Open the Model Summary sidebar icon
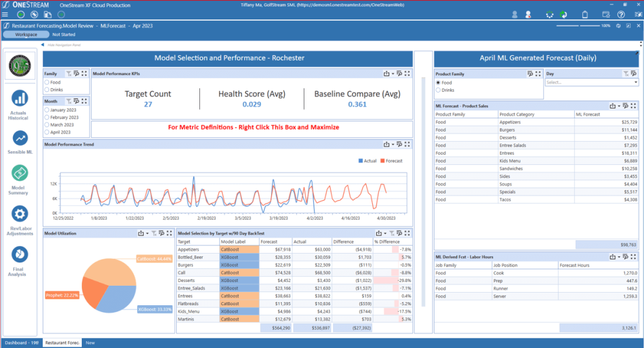 tap(19, 173)
